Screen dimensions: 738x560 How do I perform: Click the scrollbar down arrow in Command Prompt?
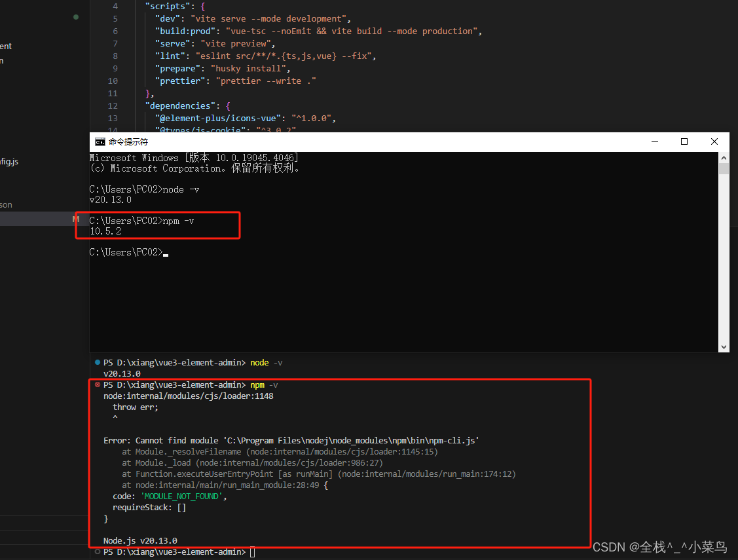coord(724,346)
